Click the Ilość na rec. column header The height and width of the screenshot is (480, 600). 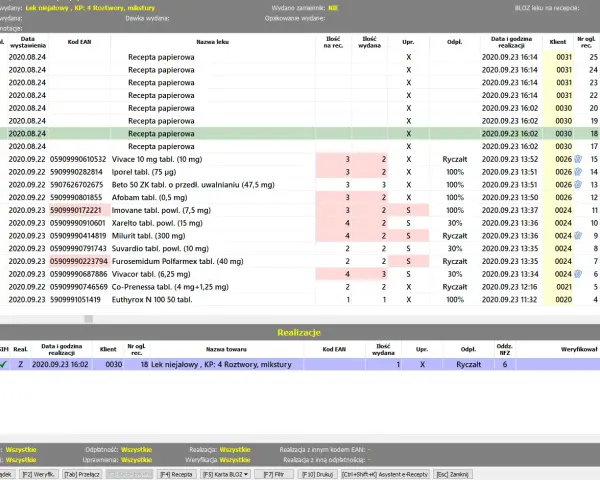click(x=333, y=42)
